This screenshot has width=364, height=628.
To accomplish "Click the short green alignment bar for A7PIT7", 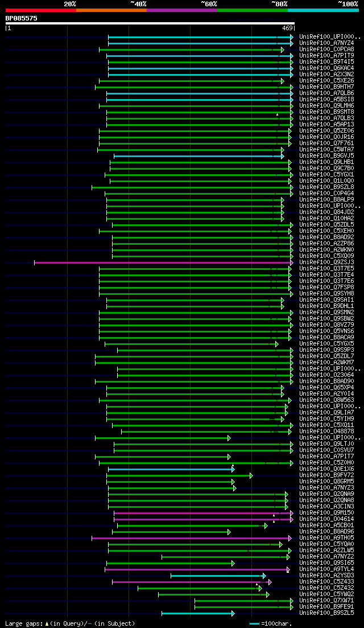I will [x=163, y=457].
